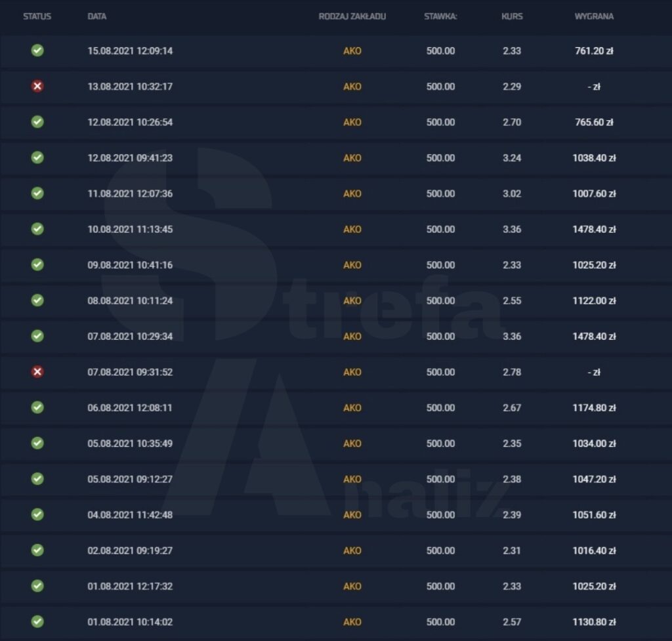Click the winnings value 1174.80 zł
Viewport: 672px width, 641px height.
tap(594, 408)
